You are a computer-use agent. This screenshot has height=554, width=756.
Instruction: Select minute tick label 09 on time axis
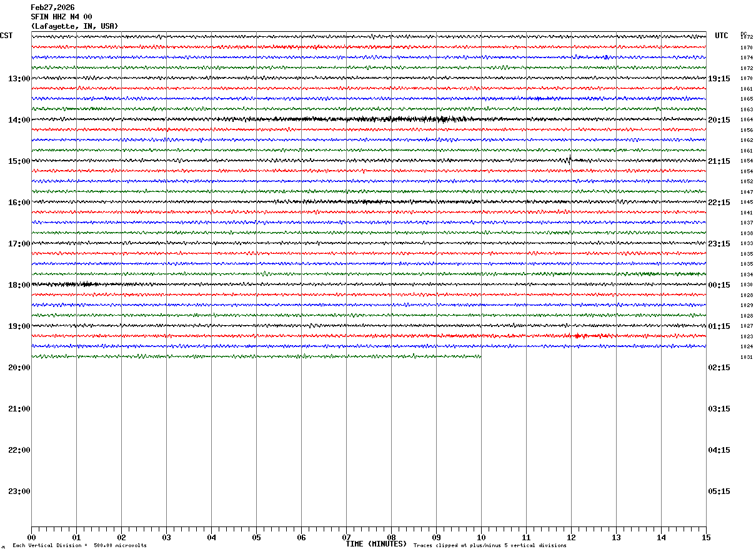point(436,537)
